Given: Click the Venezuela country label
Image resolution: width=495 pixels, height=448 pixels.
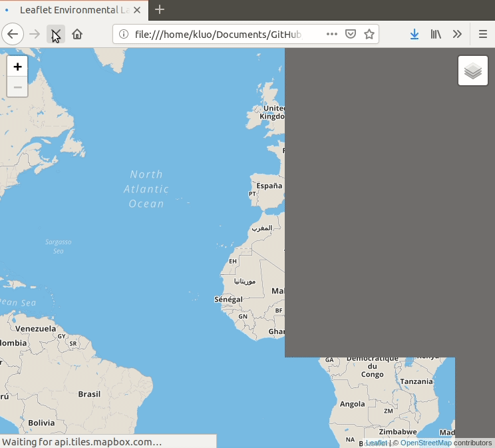Looking at the screenshot, I should [36, 329].
